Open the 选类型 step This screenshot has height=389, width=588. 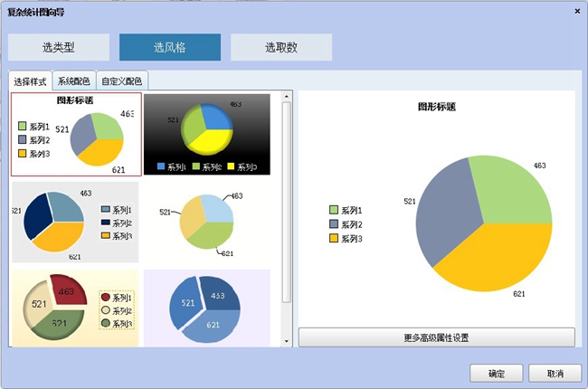tap(59, 47)
